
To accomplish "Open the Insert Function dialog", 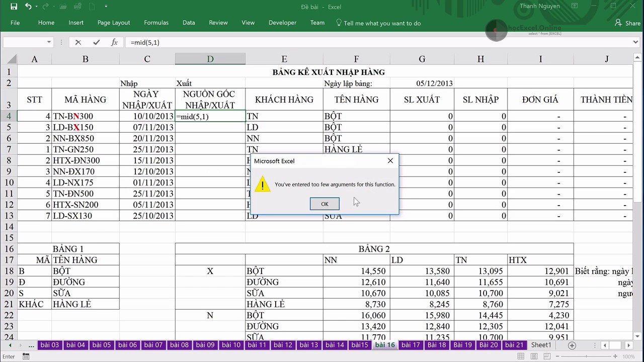I will 114,42.
